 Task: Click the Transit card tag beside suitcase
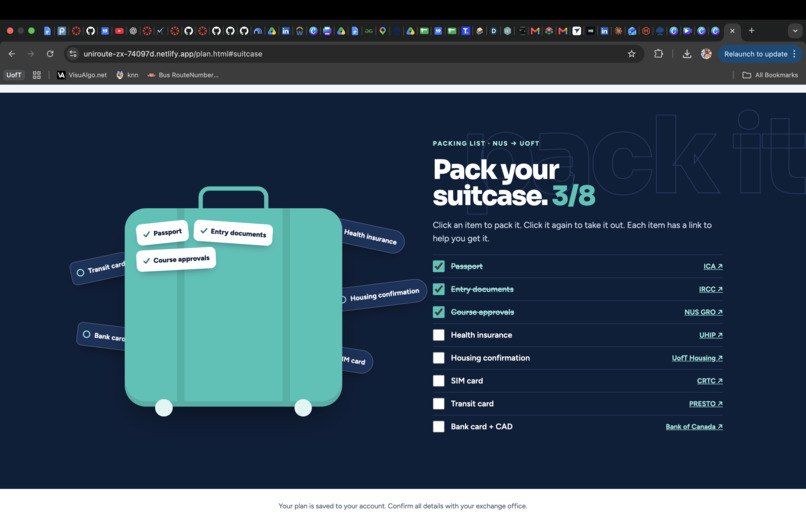98,268
